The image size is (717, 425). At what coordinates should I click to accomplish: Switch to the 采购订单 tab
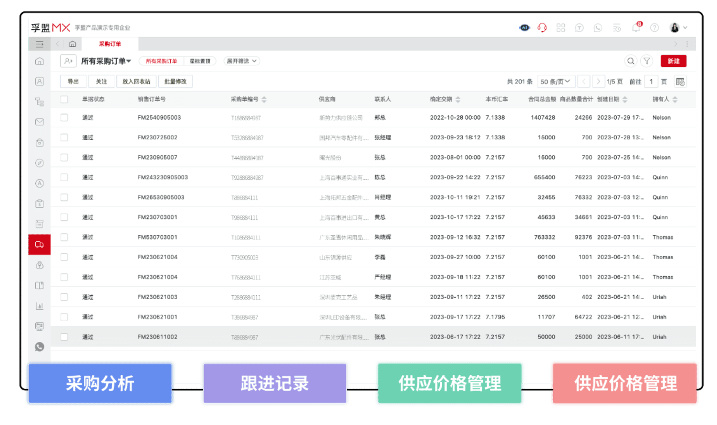(109, 44)
